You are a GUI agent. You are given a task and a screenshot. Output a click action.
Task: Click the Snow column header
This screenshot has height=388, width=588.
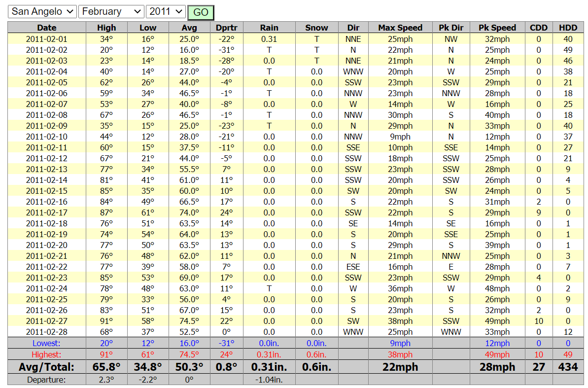click(x=316, y=28)
